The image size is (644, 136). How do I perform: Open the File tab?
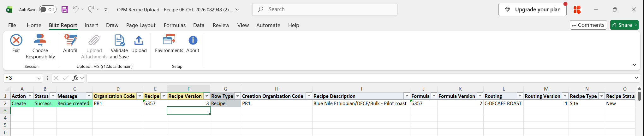[12, 25]
